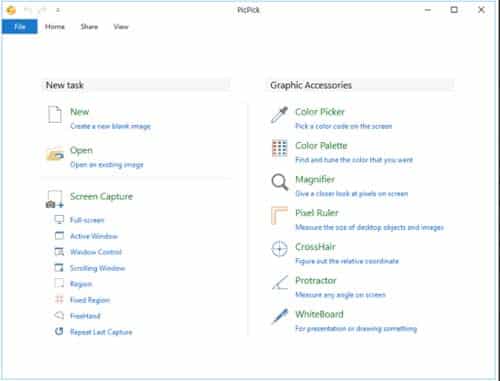Click the New heading link

(80, 112)
